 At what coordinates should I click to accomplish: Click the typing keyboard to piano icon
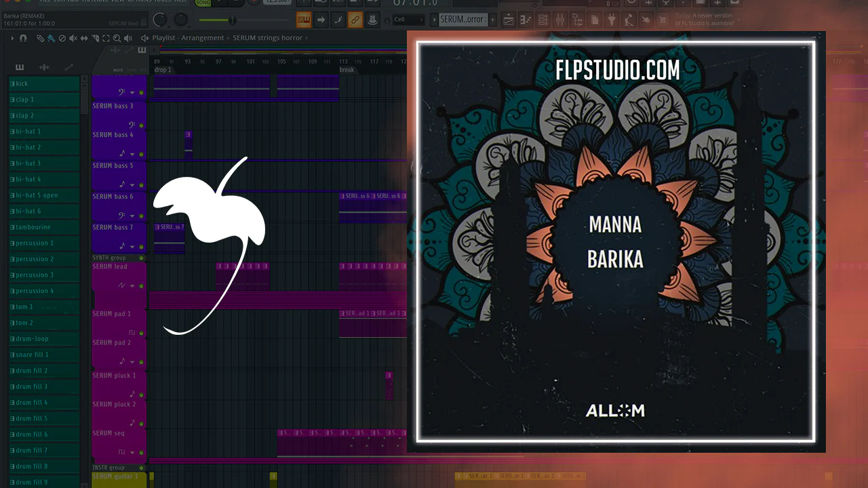click(x=304, y=20)
